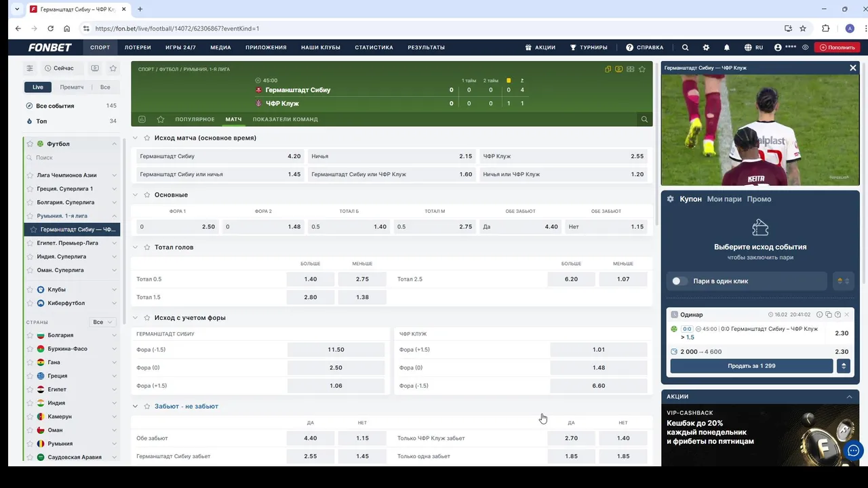The height and width of the screenshot is (488, 868).
Task: Open the Результаты menu item
Action: (x=426, y=47)
